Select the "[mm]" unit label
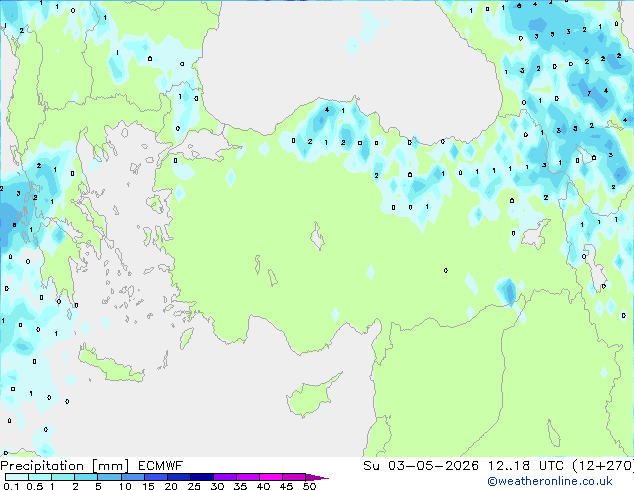The width and height of the screenshot is (634, 490). click(111, 466)
